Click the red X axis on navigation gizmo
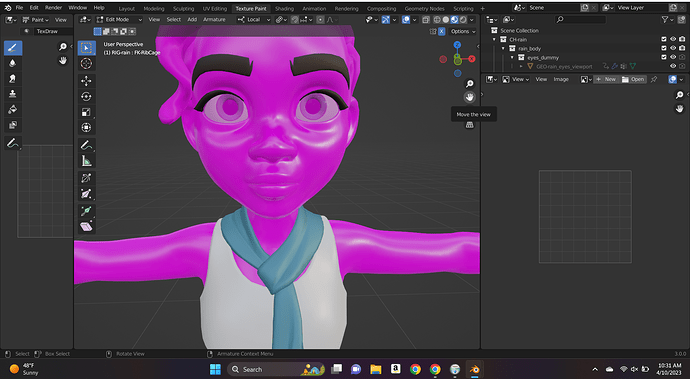This screenshot has height=379, width=690. tap(472, 59)
